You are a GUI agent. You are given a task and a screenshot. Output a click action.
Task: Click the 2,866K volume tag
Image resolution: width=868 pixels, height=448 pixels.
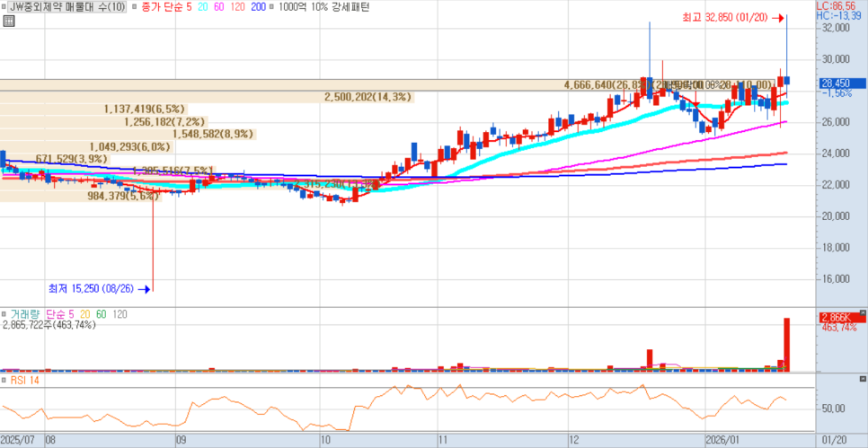(841, 318)
